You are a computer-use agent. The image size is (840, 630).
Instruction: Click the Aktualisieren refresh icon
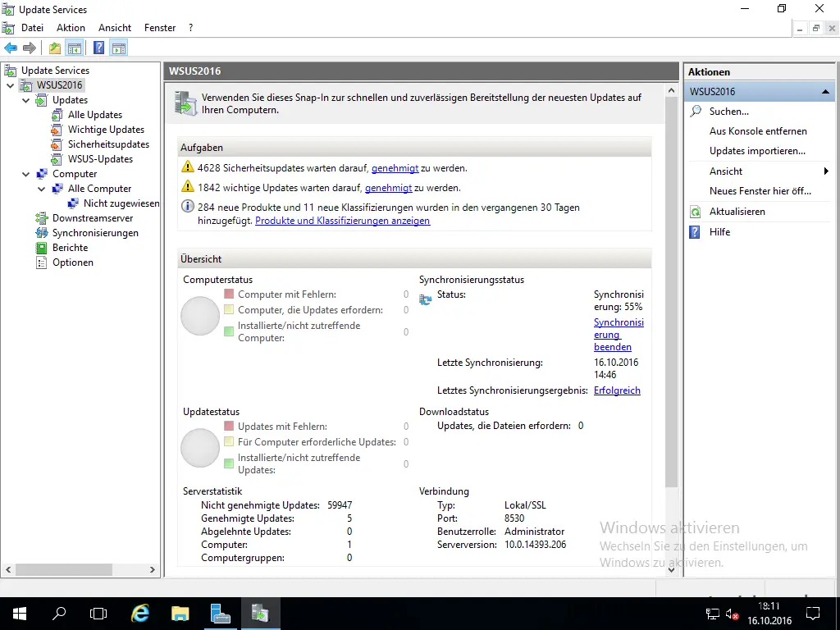tap(696, 212)
